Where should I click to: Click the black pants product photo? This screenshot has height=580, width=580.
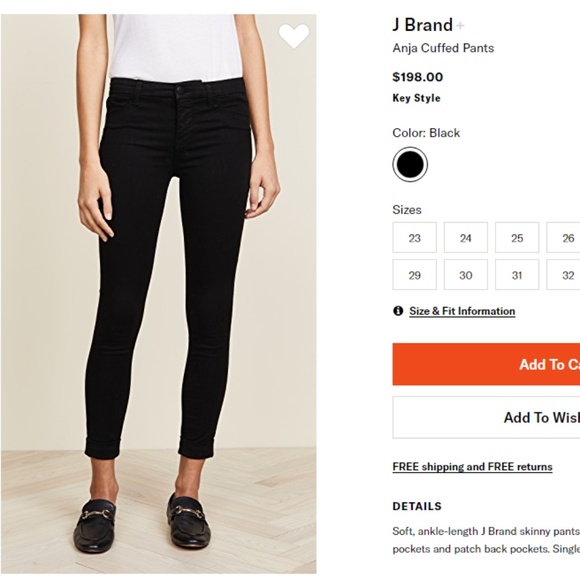pyautogui.click(x=159, y=294)
